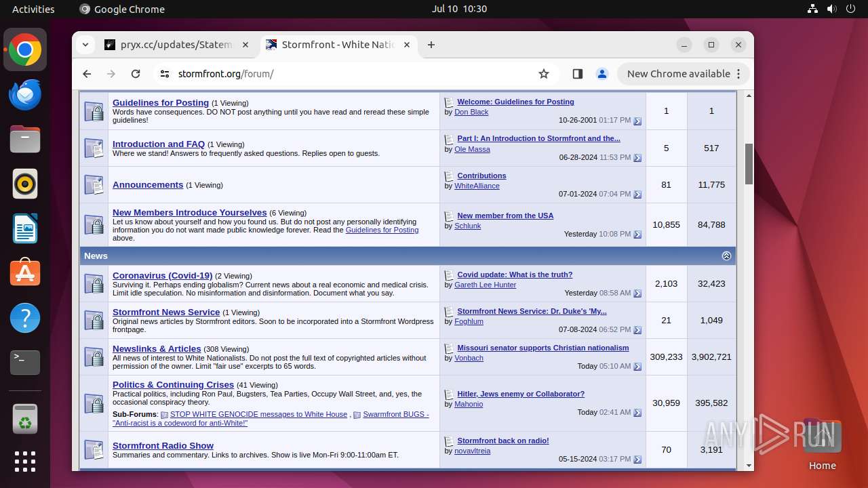Switch to the pryx.cc tab
Screen dimensions: 868x488
[177, 45]
